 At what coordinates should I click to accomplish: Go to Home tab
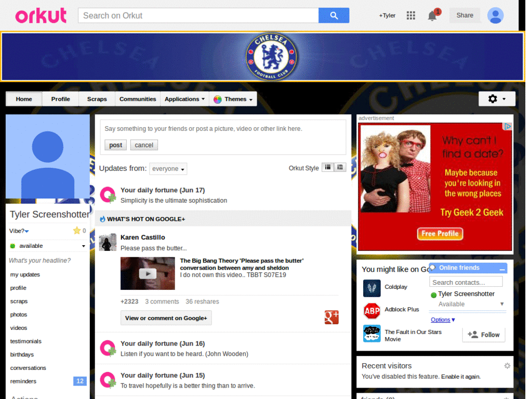pyautogui.click(x=24, y=99)
